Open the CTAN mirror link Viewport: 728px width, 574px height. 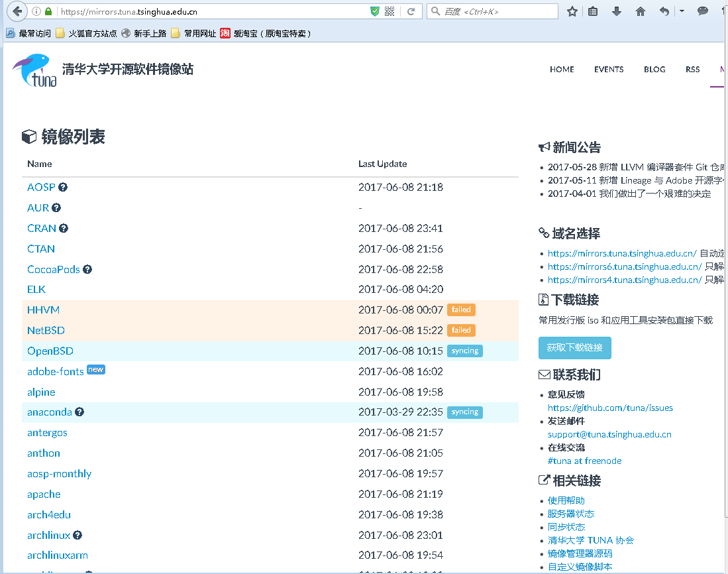[41, 249]
